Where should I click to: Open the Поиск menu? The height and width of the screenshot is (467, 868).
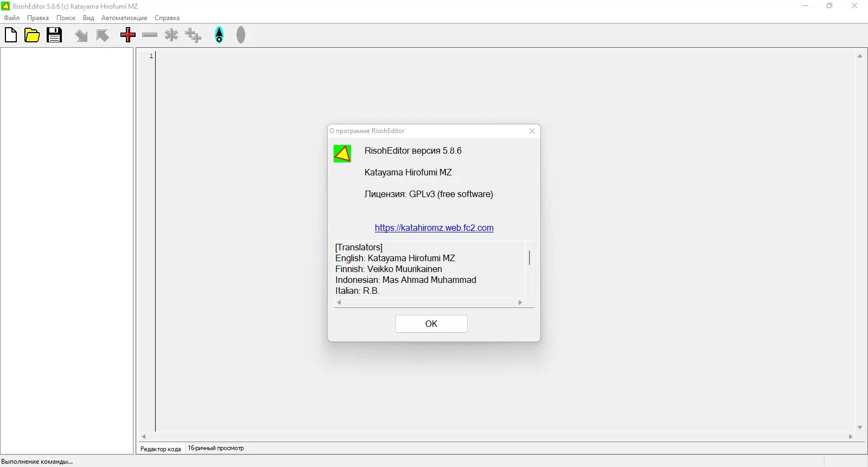click(66, 18)
